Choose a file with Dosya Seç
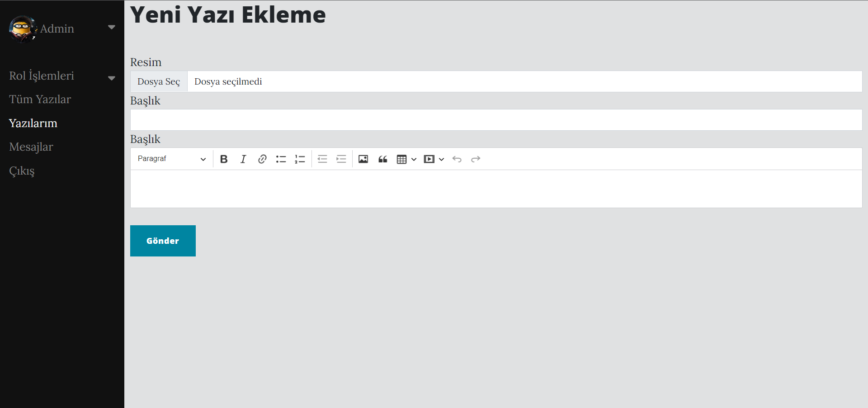The height and width of the screenshot is (408, 868). point(159,81)
